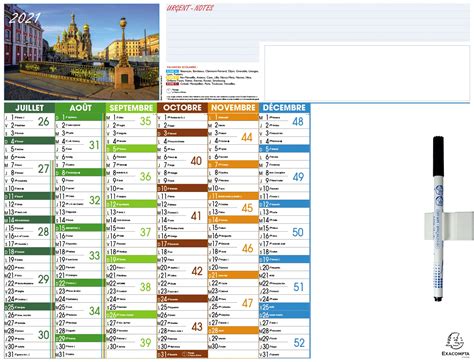Screen dimensions: 474x362
Task: Click week number 51 in Décembre
Action: coord(298,287)
